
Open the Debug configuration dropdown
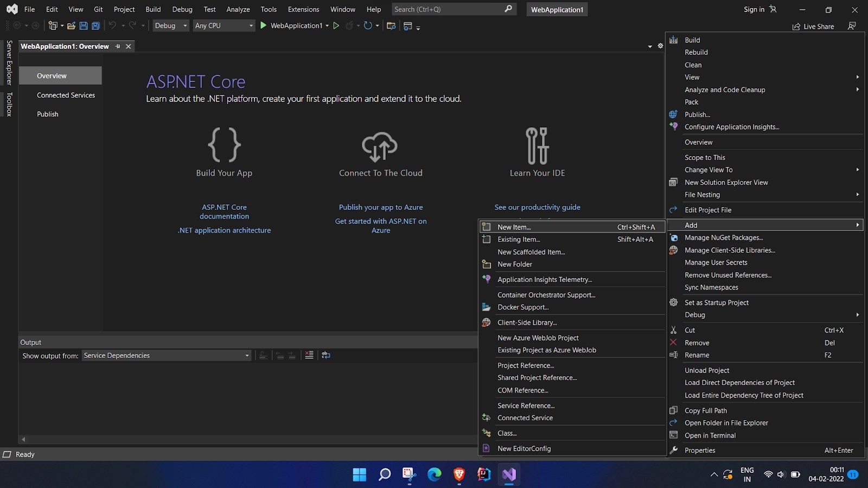170,25
